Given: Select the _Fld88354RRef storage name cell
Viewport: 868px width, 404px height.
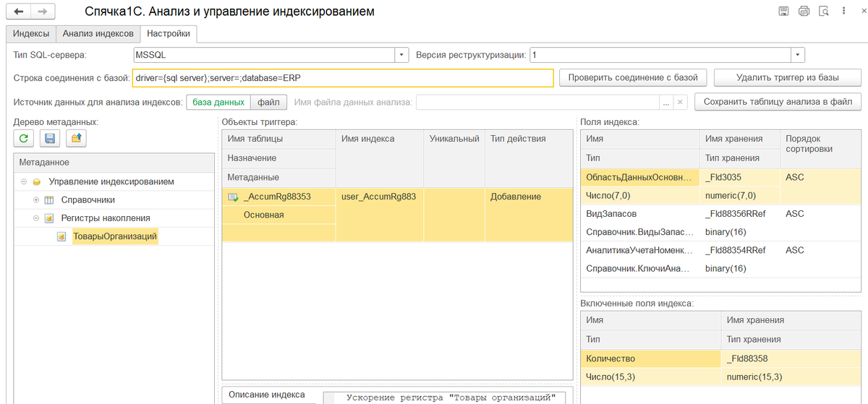Looking at the screenshot, I should pyautogui.click(x=739, y=250).
